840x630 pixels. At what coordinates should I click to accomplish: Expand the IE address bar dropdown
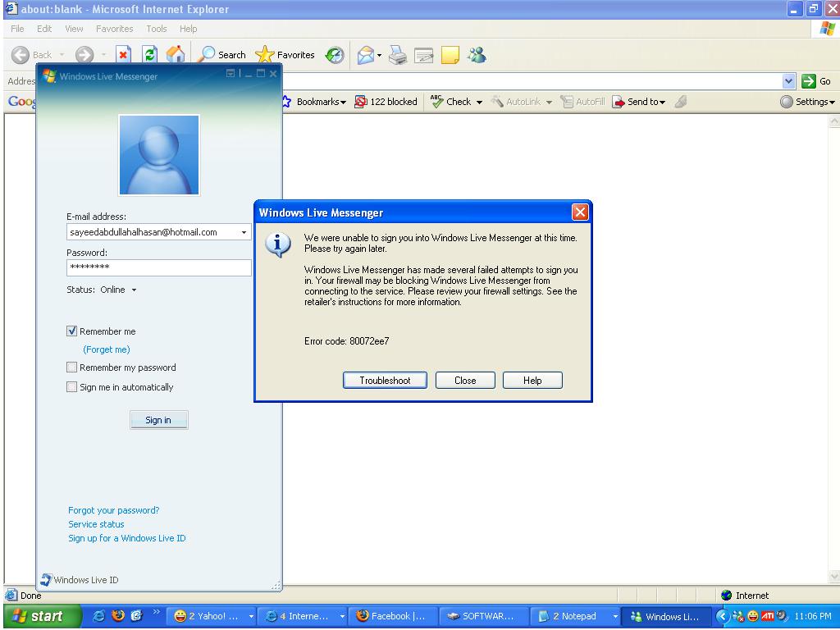[788, 81]
